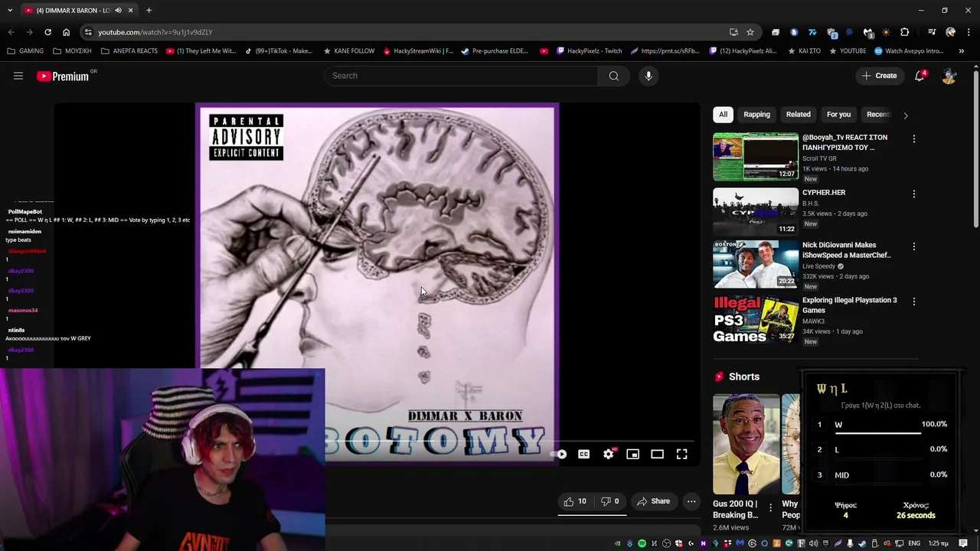Open the ΑΝΕΡΓΑ REACTS bookmarks folder

click(x=129, y=51)
